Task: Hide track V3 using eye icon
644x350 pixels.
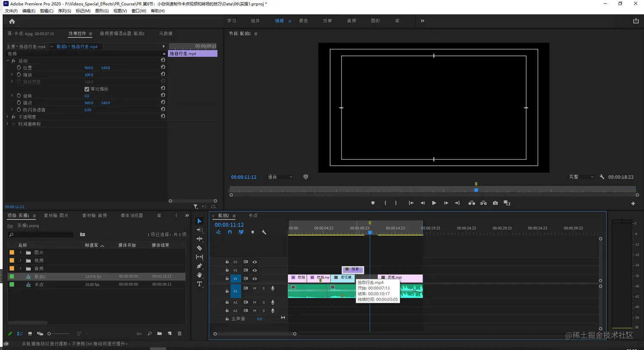Action: click(255, 262)
